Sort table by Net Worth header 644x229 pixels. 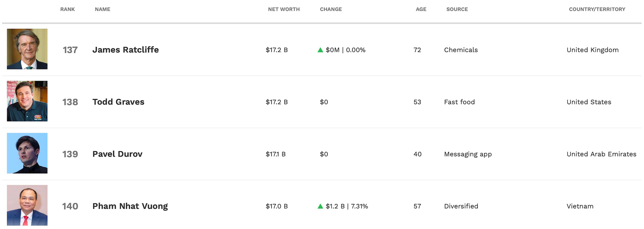(x=284, y=9)
